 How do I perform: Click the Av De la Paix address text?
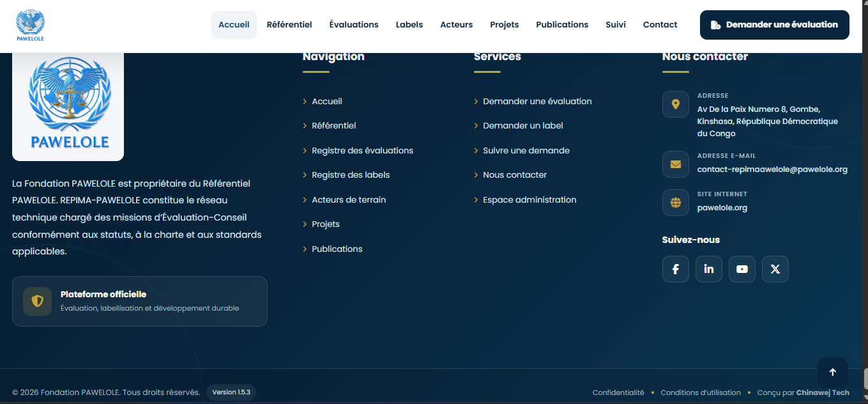point(767,121)
